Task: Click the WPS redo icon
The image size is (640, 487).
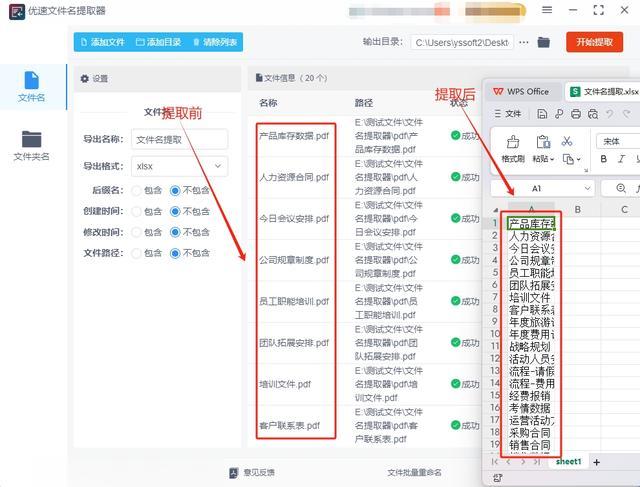Action: point(627,114)
